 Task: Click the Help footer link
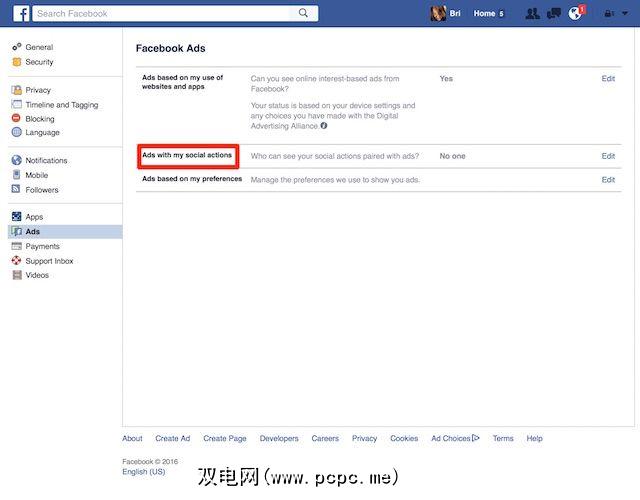pyautogui.click(x=534, y=438)
